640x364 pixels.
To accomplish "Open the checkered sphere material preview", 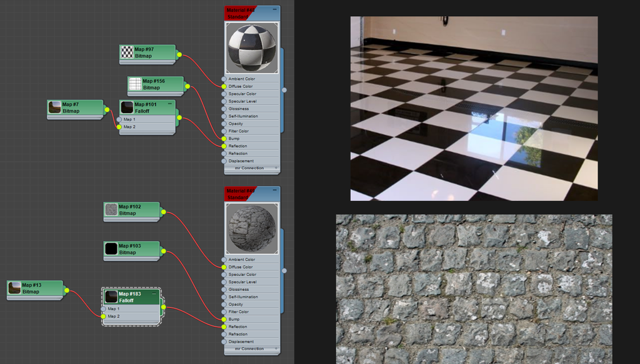I will pyautogui.click(x=252, y=48).
